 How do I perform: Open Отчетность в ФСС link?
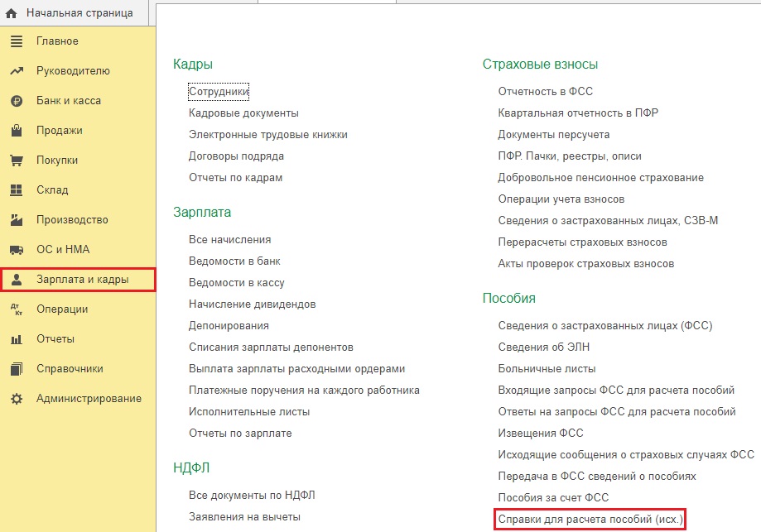[x=545, y=91]
